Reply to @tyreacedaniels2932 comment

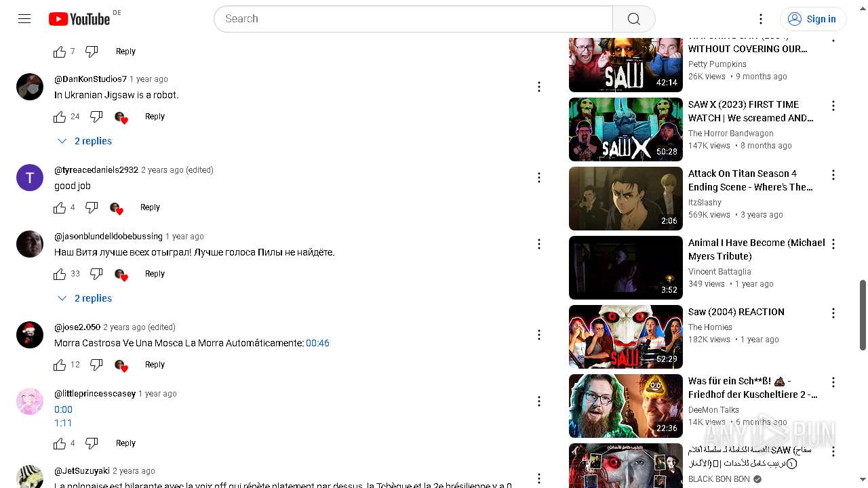click(x=150, y=207)
